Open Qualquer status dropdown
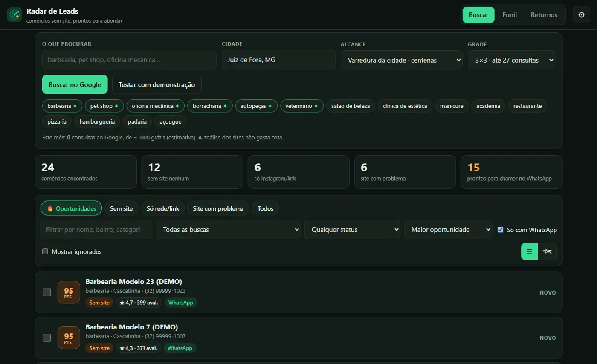 352,230
